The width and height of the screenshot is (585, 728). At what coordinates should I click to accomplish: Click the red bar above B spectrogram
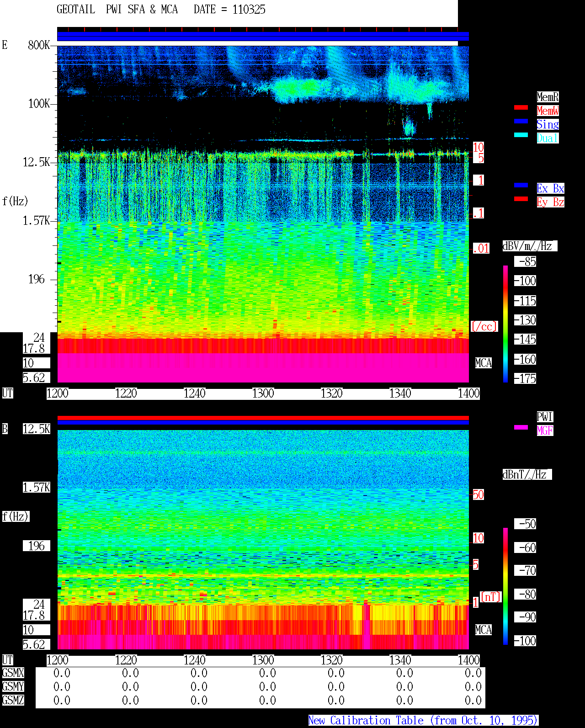point(263,418)
